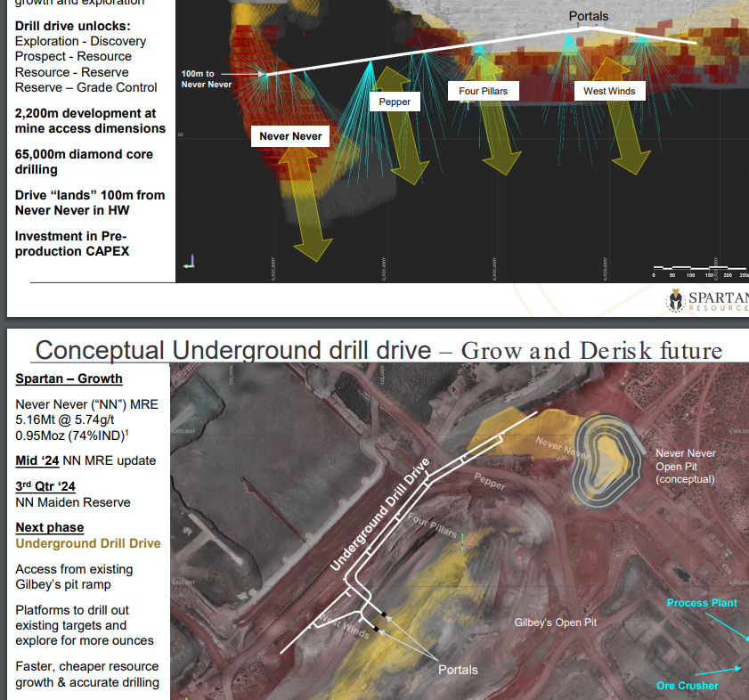749x700 pixels.
Task: Click the 'Investment in Pre-' text
Action: click(x=70, y=237)
